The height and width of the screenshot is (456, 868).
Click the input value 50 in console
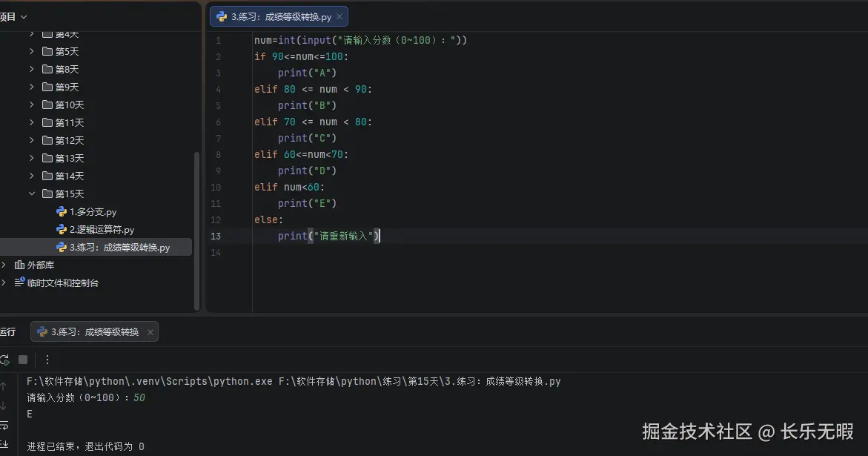[x=139, y=397]
